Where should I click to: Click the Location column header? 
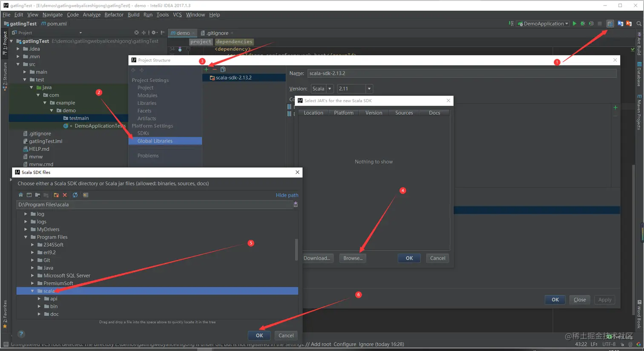(x=313, y=113)
